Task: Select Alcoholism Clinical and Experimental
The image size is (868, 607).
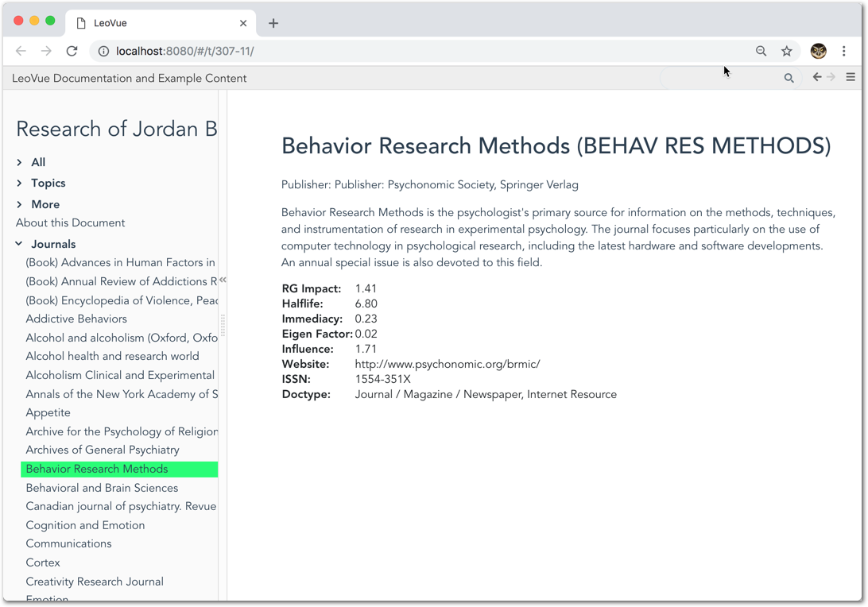Action: pos(120,375)
